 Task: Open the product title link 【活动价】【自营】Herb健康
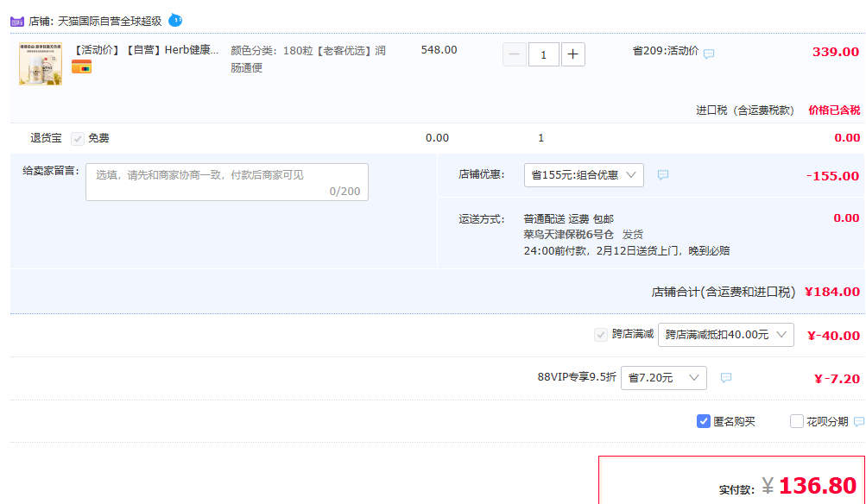tap(146, 50)
